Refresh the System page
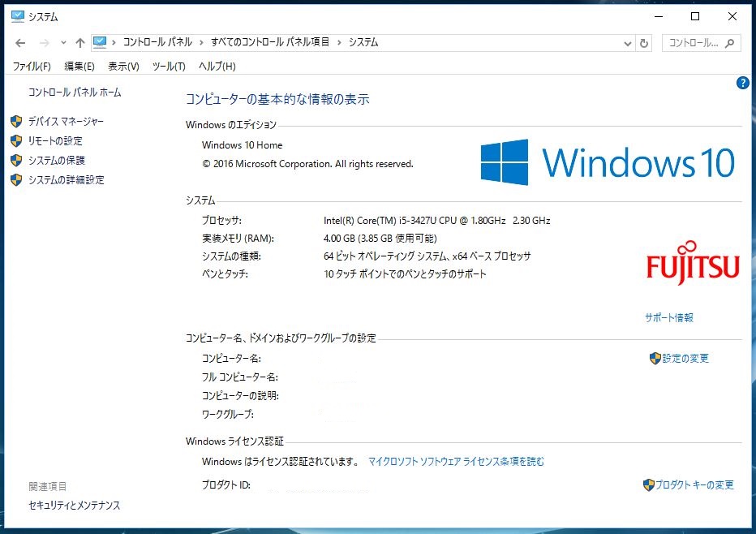This screenshot has height=534, width=756. [644, 43]
